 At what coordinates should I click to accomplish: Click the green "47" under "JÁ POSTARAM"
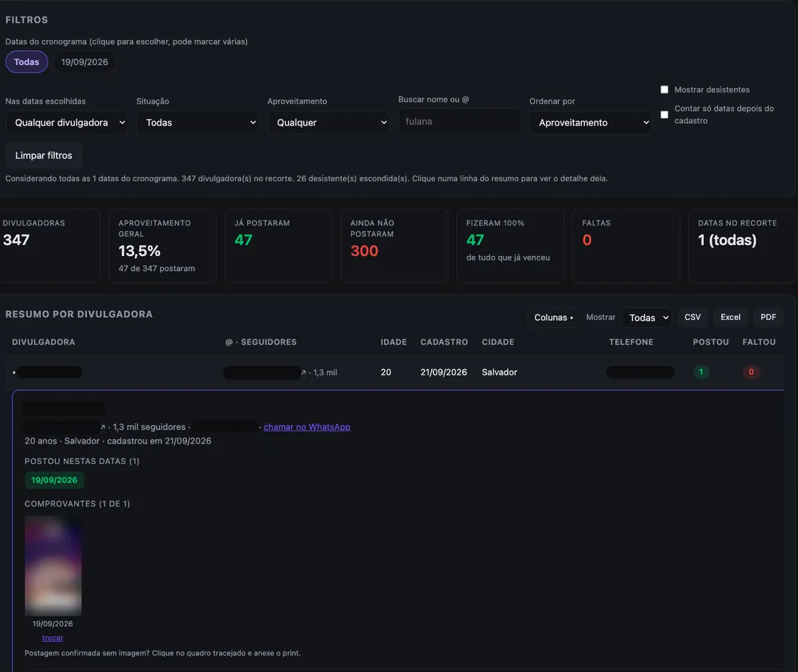tap(243, 240)
